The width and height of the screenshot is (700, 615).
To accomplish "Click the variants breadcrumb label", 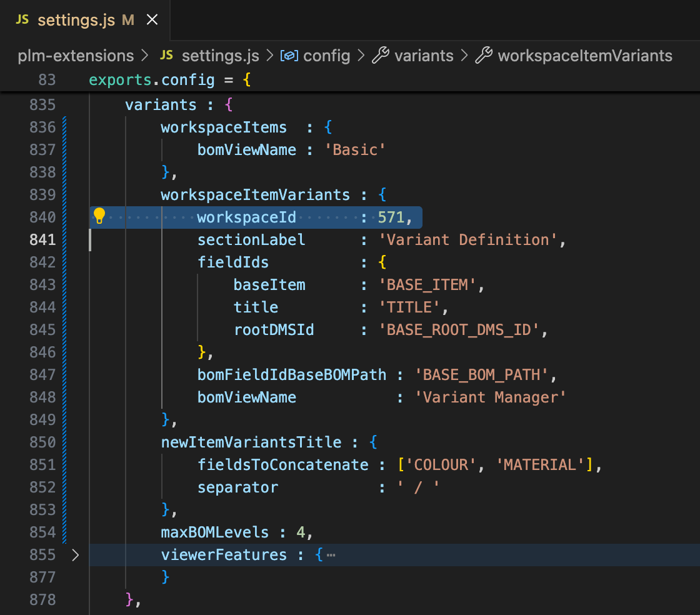I will click(424, 56).
